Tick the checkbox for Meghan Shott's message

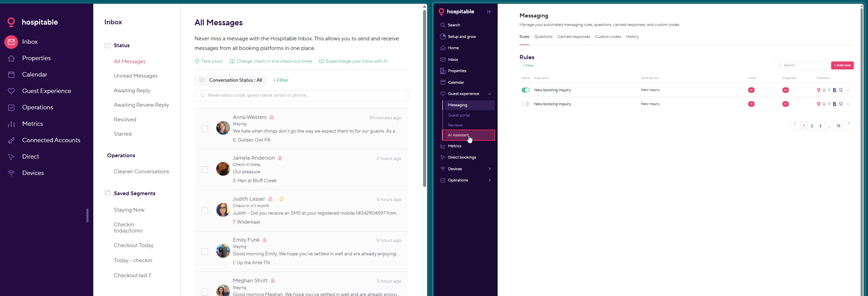pyautogui.click(x=205, y=292)
